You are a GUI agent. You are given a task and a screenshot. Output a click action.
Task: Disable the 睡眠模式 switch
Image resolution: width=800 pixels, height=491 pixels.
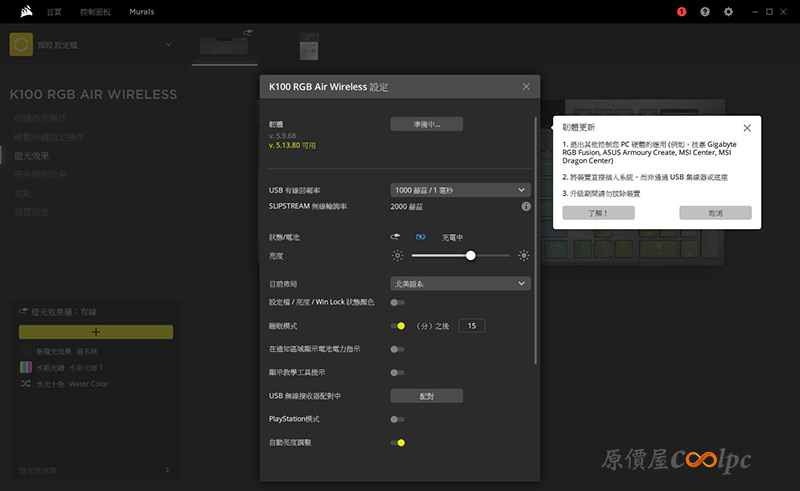click(x=397, y=326)
